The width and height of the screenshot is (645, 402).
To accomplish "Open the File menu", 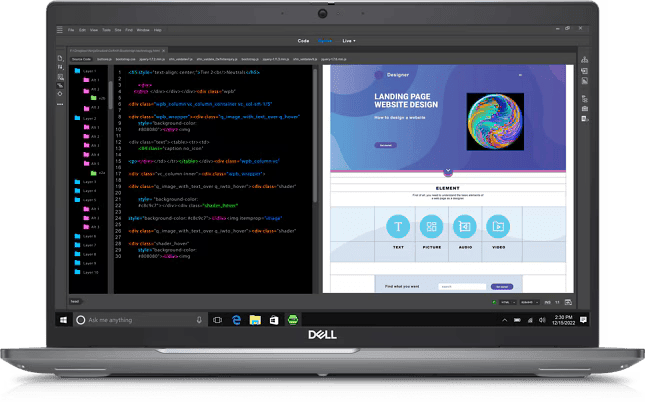I will (x=71, y=30).
